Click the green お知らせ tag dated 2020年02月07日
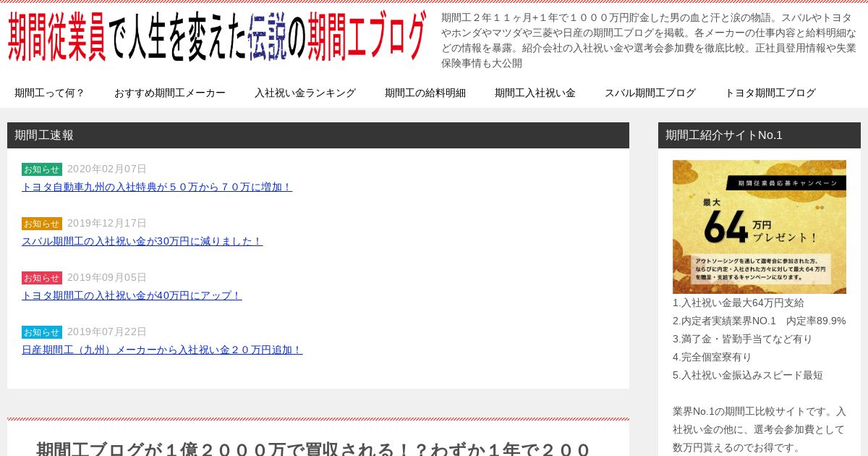This screenshot has width=868, height=456. pyautogui.click(x=42, y=169)
